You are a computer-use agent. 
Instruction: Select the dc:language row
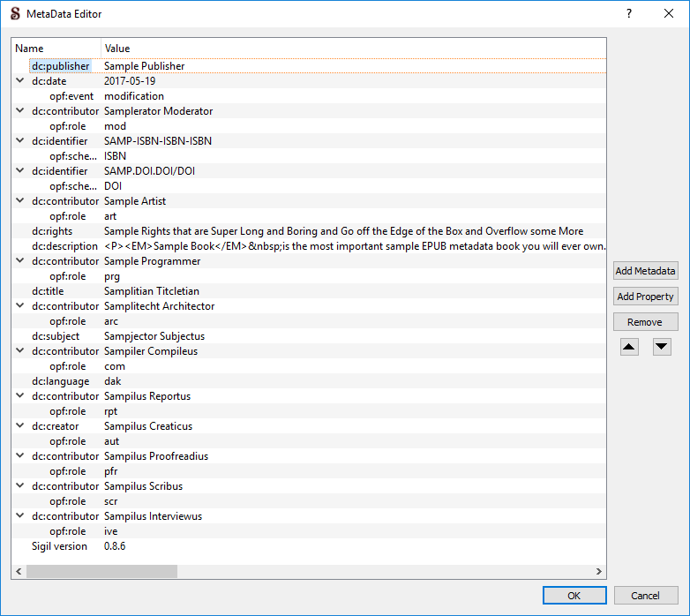click(60, 381)
